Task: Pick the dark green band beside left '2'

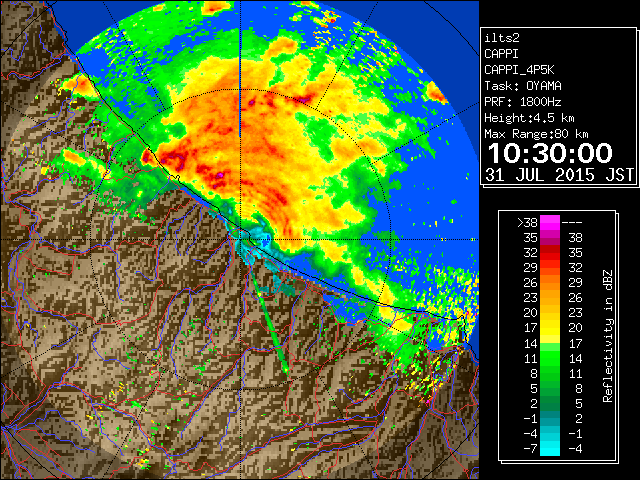Action: [x=550, y=403]
